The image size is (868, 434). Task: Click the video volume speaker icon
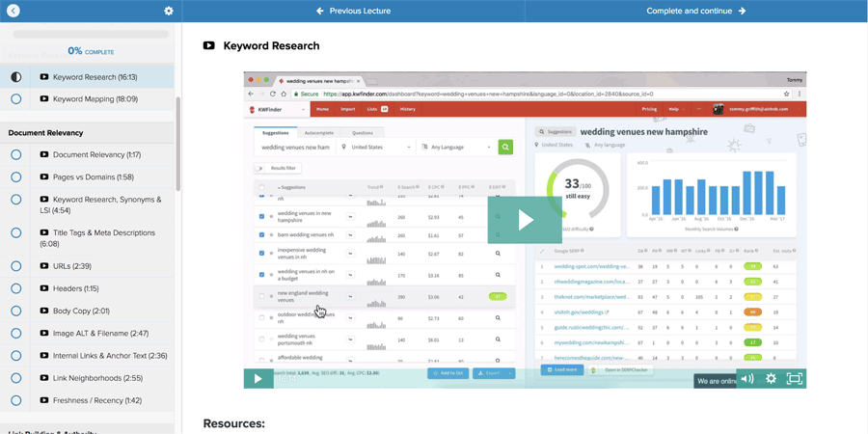click(x=747, y=379)
